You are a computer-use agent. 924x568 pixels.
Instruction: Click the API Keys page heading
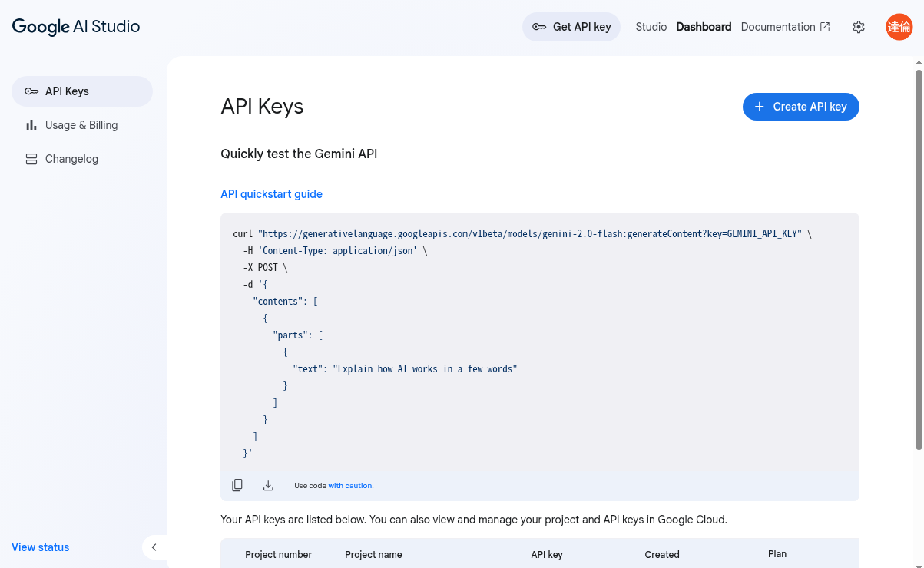pyautogui.click(x=262, y=107)
